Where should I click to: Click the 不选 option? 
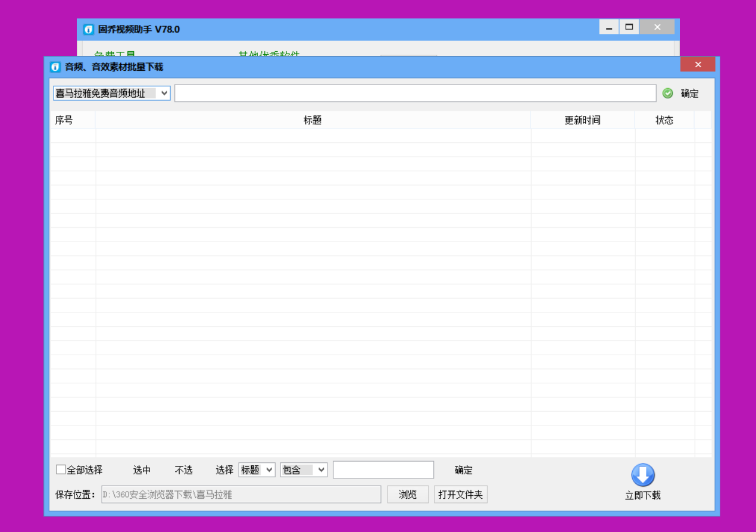click(x=184, y=470)
